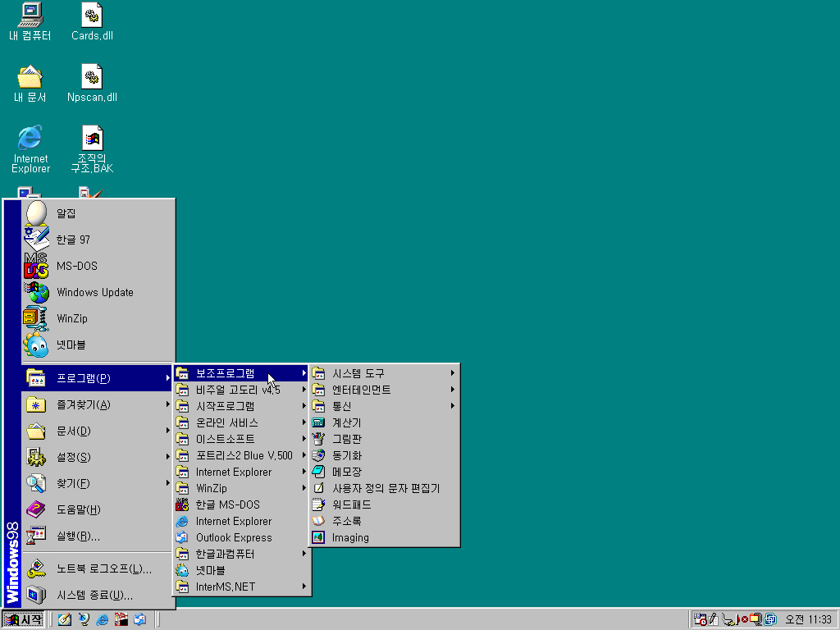The image size is (840, 630).
Task: Select the highlighted 보조프로그램 entry
Action: (x=241, y=373)
